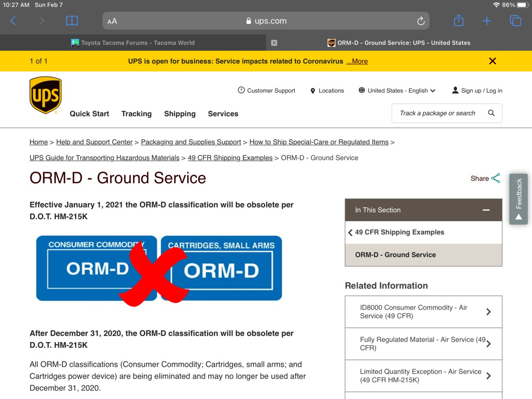
Task: Open United States - English language dropdown
Action: (x=397, y=91)
